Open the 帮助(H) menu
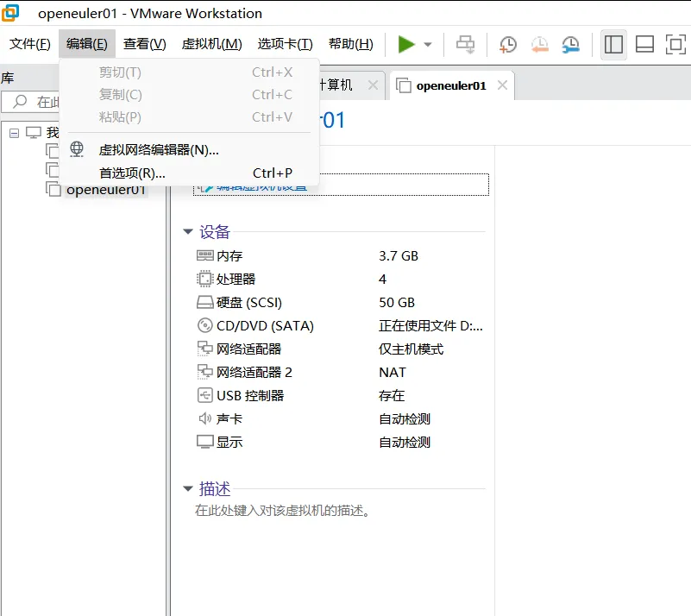This screenshot has height=616, width=691. 351,44
